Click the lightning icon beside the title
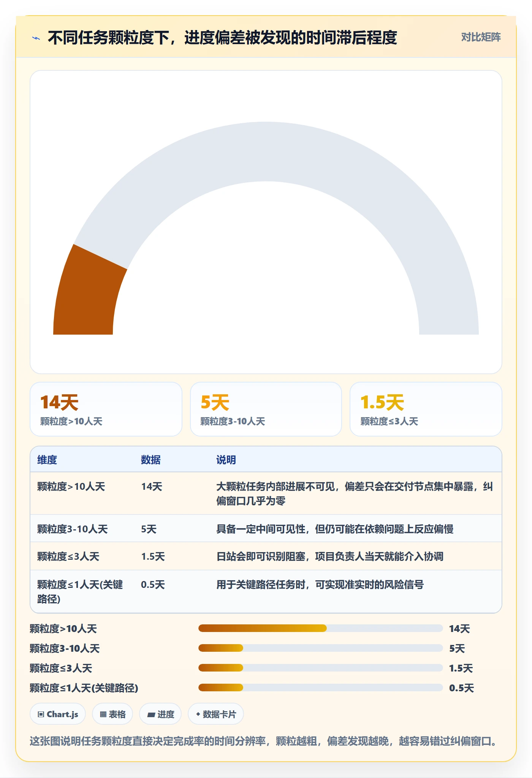 pyautogui.click(x=36, y=38)
